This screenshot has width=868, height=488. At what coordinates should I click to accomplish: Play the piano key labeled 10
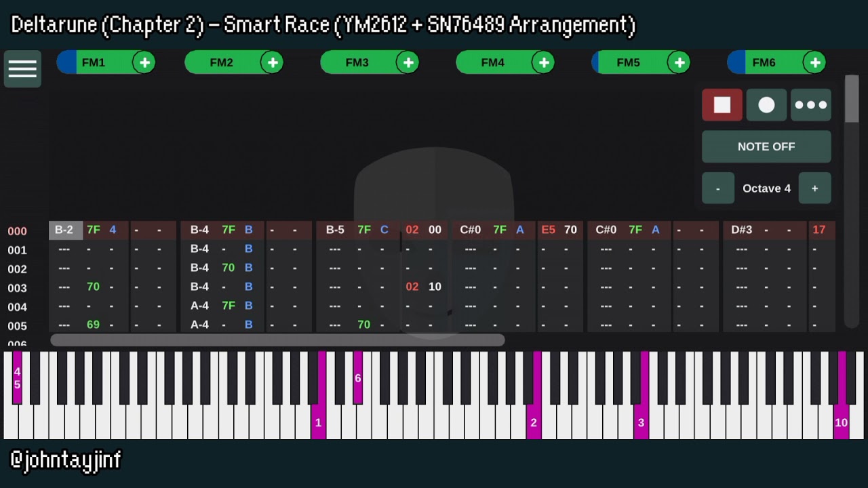[x=841, y=424]
